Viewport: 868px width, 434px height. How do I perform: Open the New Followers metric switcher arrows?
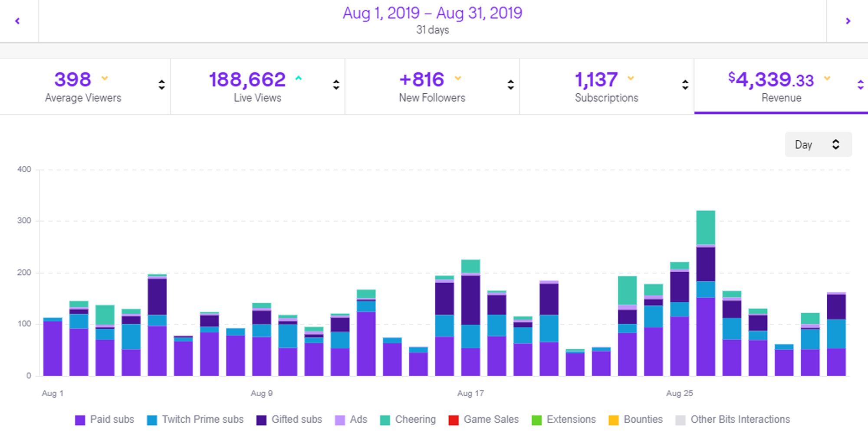(x=510, y=85)
